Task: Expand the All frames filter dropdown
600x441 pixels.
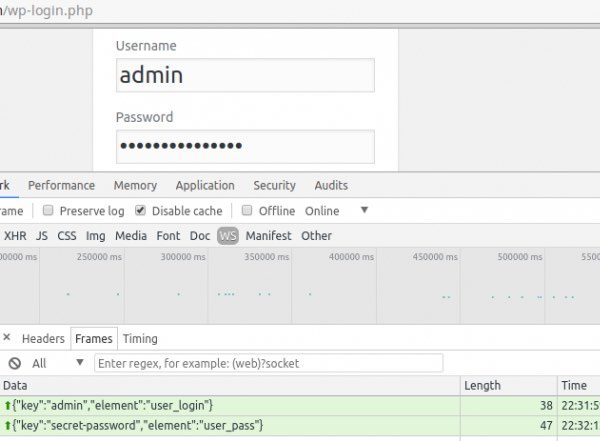Action: [x=79, y=363]
